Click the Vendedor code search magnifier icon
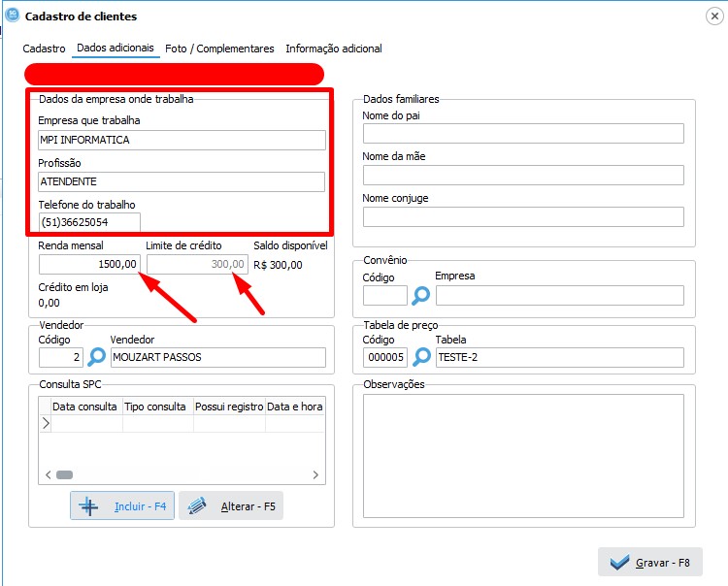The height and width of the screenshot is (586, 728). (96, 357)
